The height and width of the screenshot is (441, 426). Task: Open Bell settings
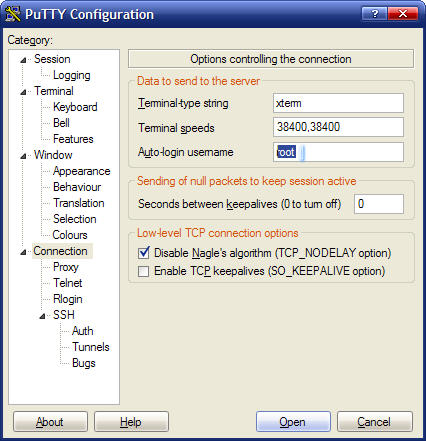pyautogui.click(x=61, y=123)
